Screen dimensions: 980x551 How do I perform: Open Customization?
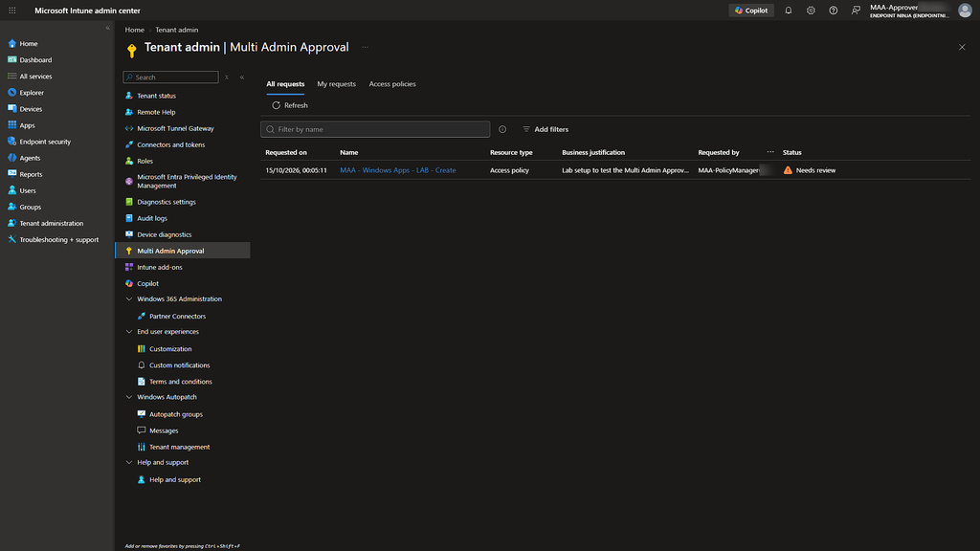tap(170, 348)
